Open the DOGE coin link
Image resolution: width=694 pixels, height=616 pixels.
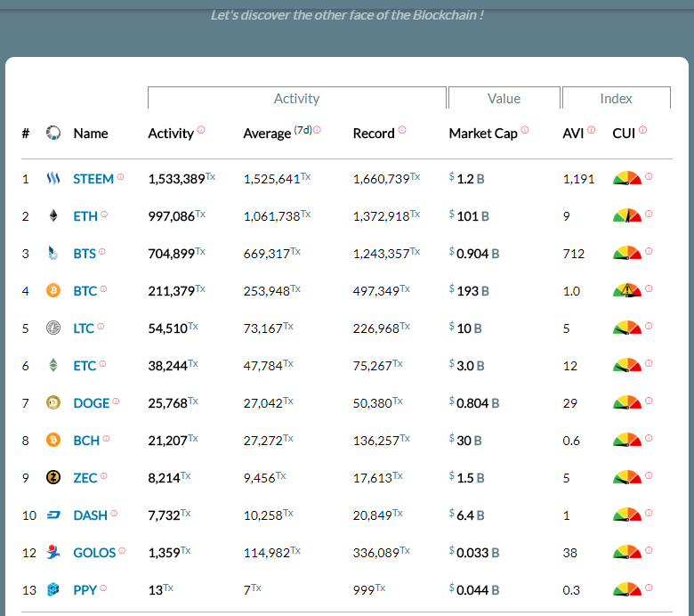pyautogui.click(x=91, y=403)
